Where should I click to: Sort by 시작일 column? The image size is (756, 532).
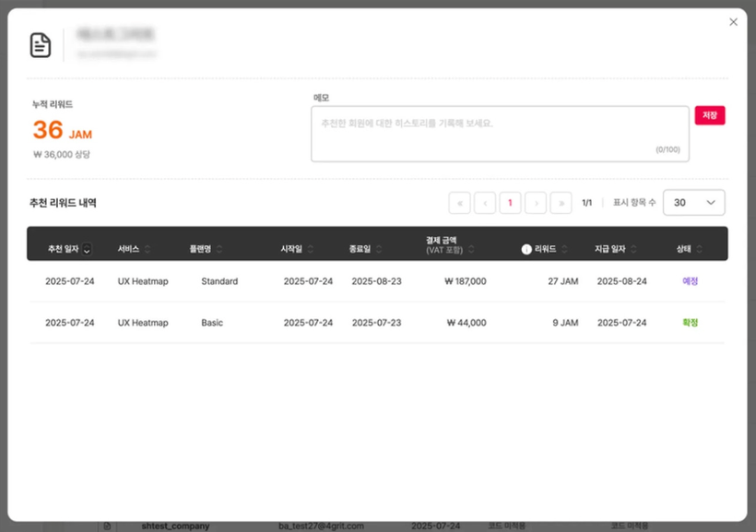tap(310, 249)
